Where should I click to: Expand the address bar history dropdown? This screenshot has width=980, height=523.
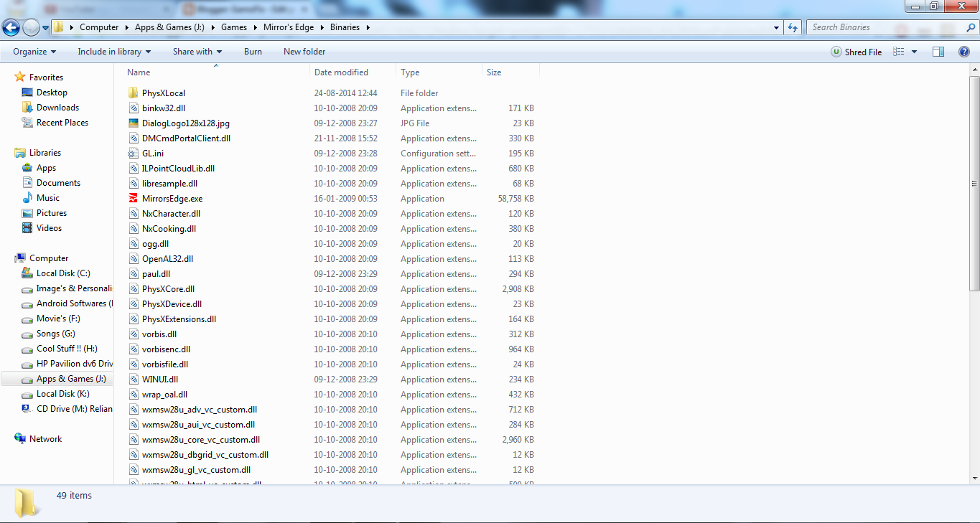pyautogui.click(x=777, y=27)
